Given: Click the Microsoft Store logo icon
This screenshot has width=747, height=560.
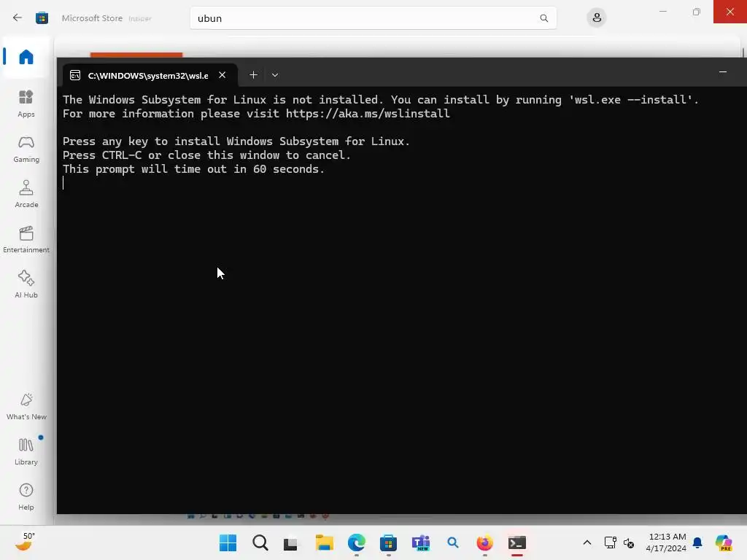Looking at the screenshot, I should point(42,18).
